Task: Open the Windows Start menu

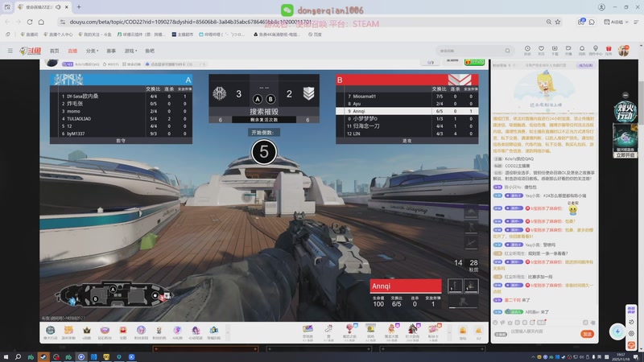Action: pyautogui.click(x=6, y=357)
